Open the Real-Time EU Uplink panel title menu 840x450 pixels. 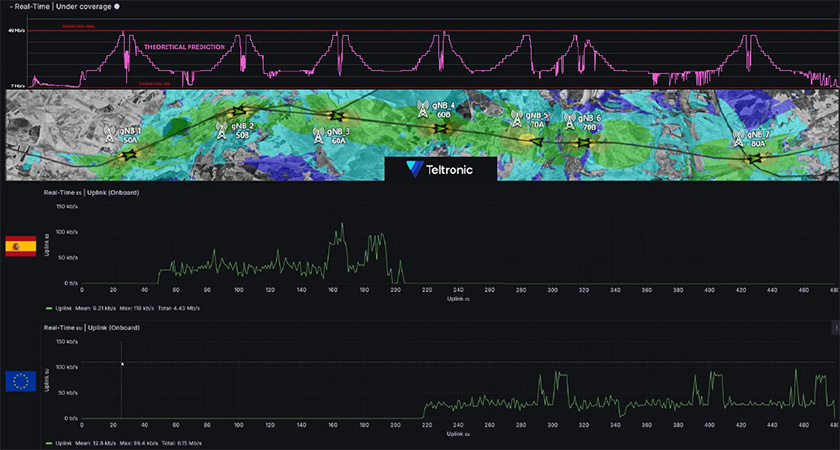(92, 327)
